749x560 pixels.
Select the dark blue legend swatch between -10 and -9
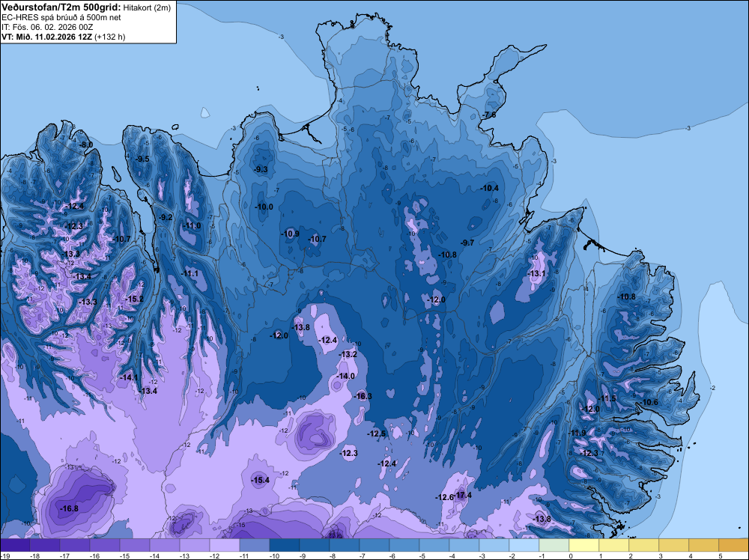click(x=285, y=545)
